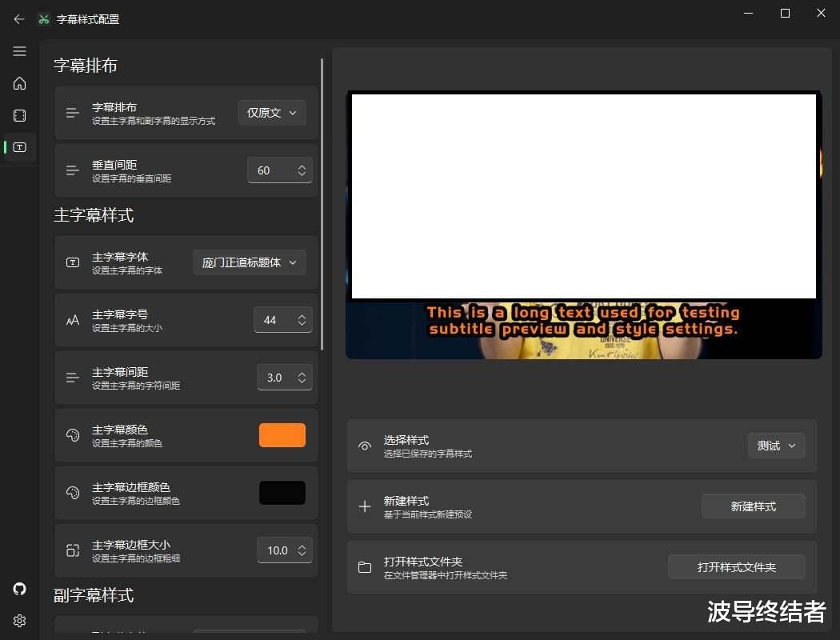Open the 仅原文 subtitle layout dropdown

pyautogui.click(x=272, y=113)
